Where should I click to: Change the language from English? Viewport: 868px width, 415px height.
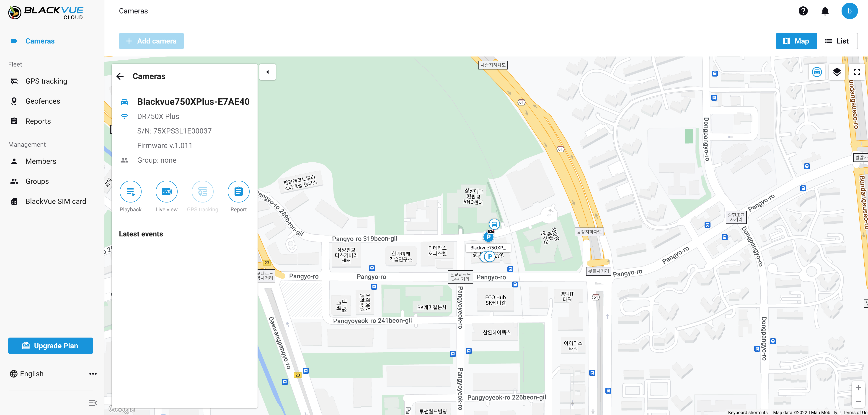point(27,374)
